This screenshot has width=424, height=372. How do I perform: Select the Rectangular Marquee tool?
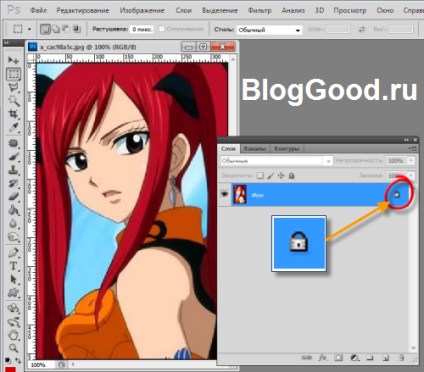(x=13, y=74)
